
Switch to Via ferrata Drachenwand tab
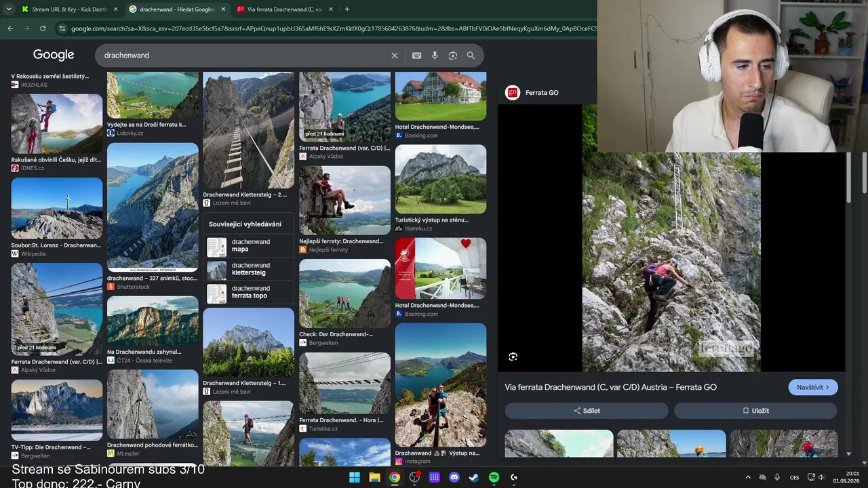pyautogui.click(x=283, y=9)
